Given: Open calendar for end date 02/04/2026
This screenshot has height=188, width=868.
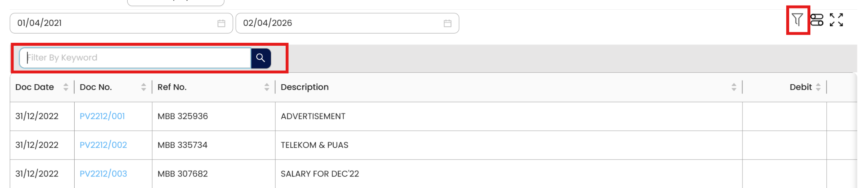Looking at the screenshot, I should tap(448, 23).
